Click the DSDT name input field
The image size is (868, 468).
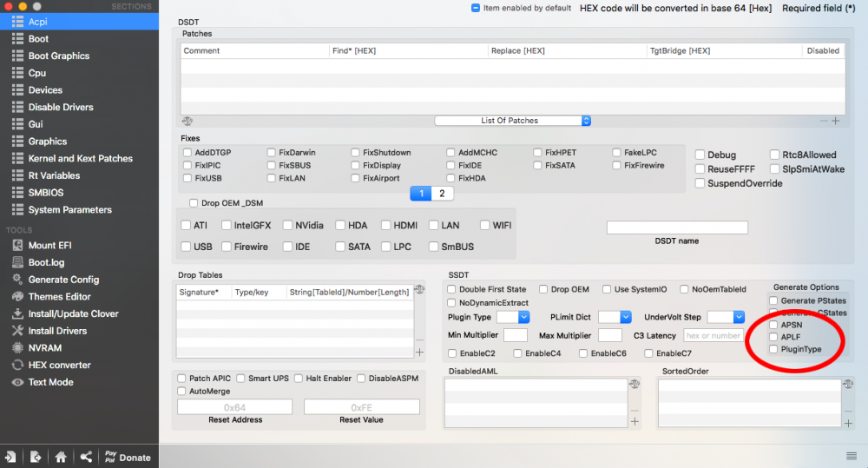[x=677, y=227]
